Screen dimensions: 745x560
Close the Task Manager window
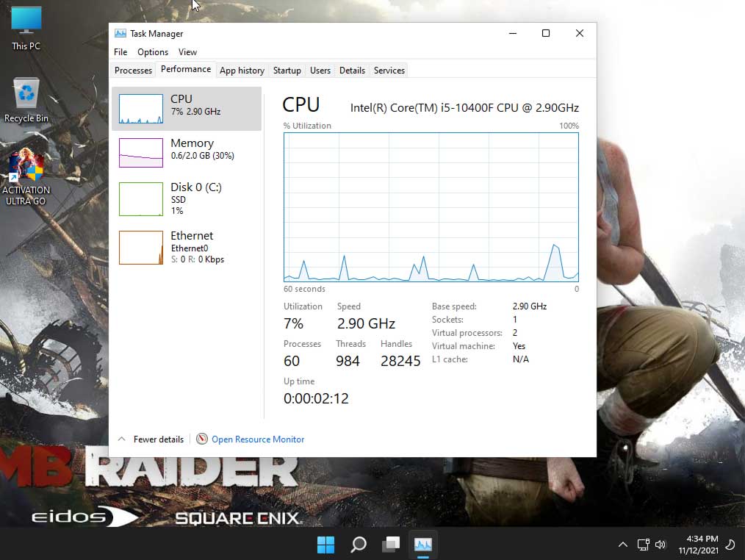tap(579, 33)
